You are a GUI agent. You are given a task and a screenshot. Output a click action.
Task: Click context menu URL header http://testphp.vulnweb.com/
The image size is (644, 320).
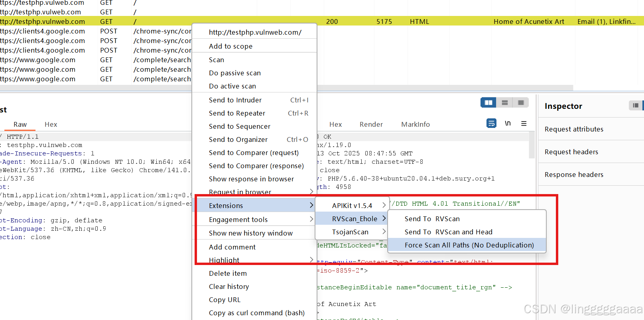pos(255,32)
